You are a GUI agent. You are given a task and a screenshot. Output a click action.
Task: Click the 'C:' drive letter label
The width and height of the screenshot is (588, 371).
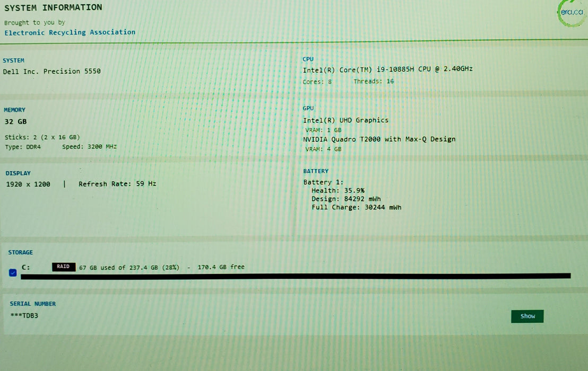point(25,267)
